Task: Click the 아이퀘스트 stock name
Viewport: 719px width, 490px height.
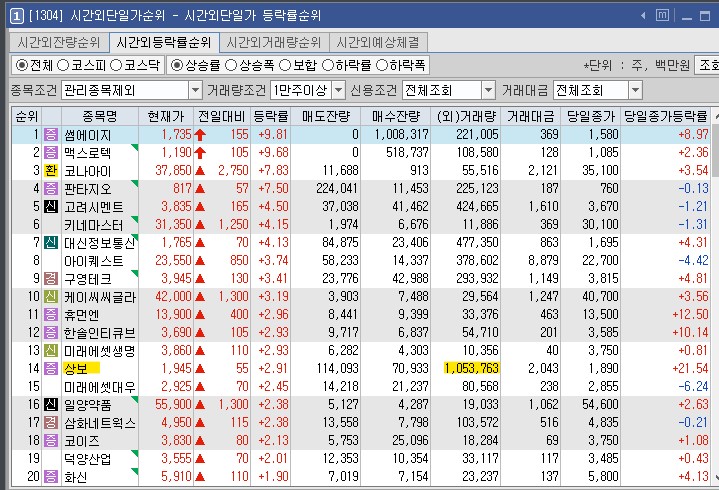Action: tap(94, 261)
